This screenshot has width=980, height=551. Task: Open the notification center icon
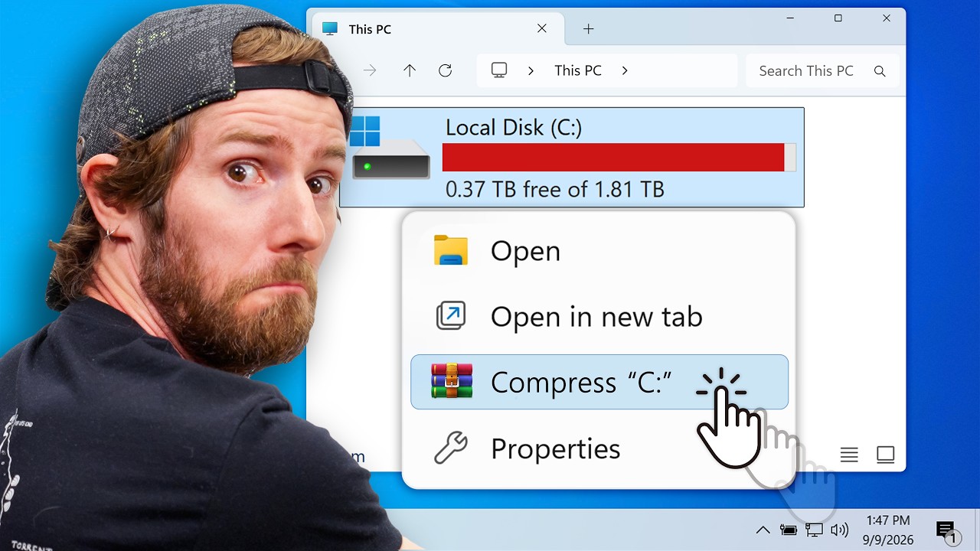click(948, 531)
